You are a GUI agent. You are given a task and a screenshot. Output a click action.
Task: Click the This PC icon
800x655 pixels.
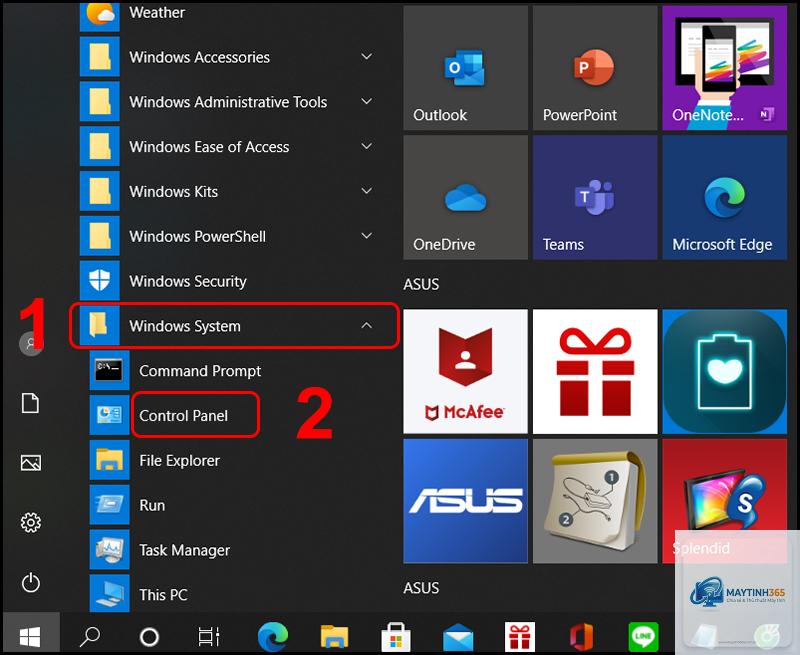(x=109, y=594)
